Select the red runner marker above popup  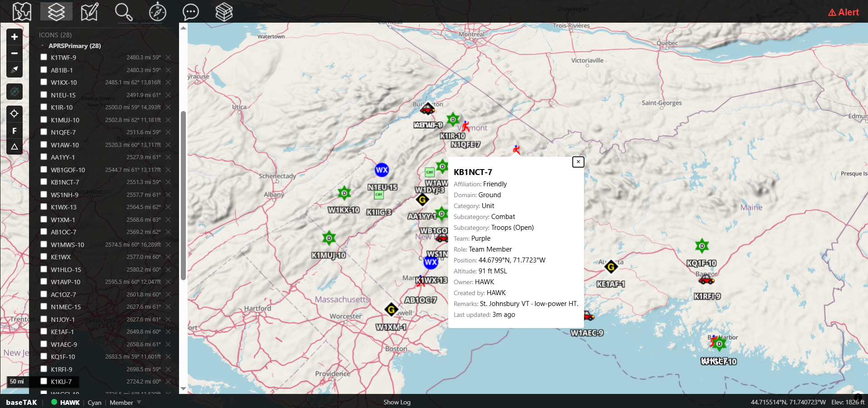pyautogui.click(x=516, y=149)
